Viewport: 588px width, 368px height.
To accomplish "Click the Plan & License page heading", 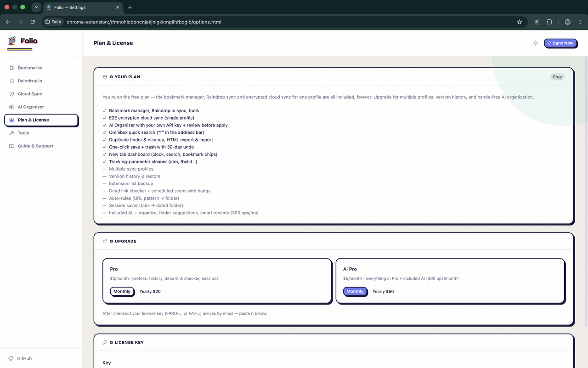I will click(113, 43).
